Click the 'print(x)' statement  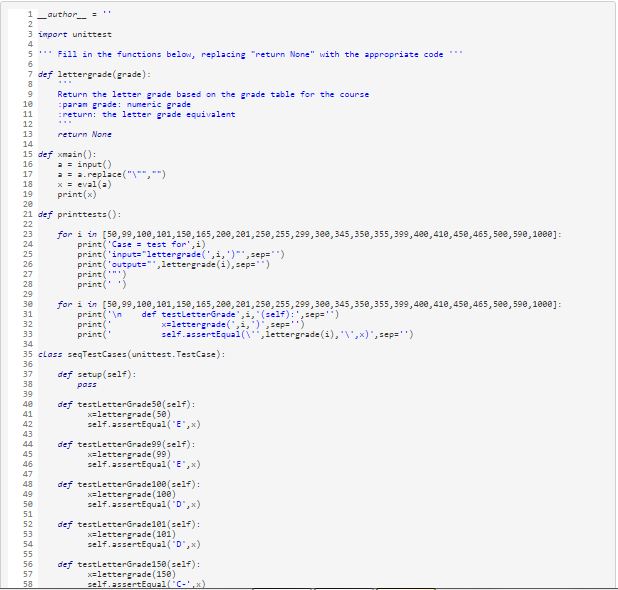(77, 194)
